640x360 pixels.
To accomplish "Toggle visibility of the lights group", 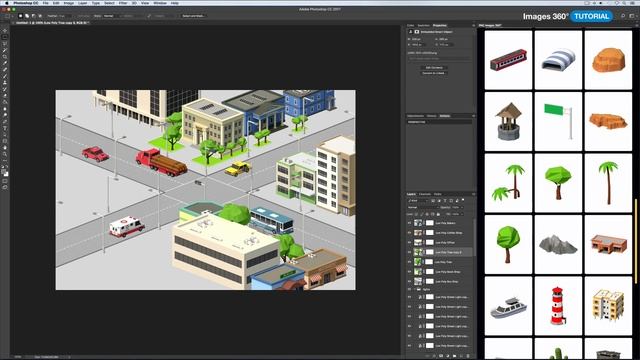I will pyautogui.click(x=409, y=289).
